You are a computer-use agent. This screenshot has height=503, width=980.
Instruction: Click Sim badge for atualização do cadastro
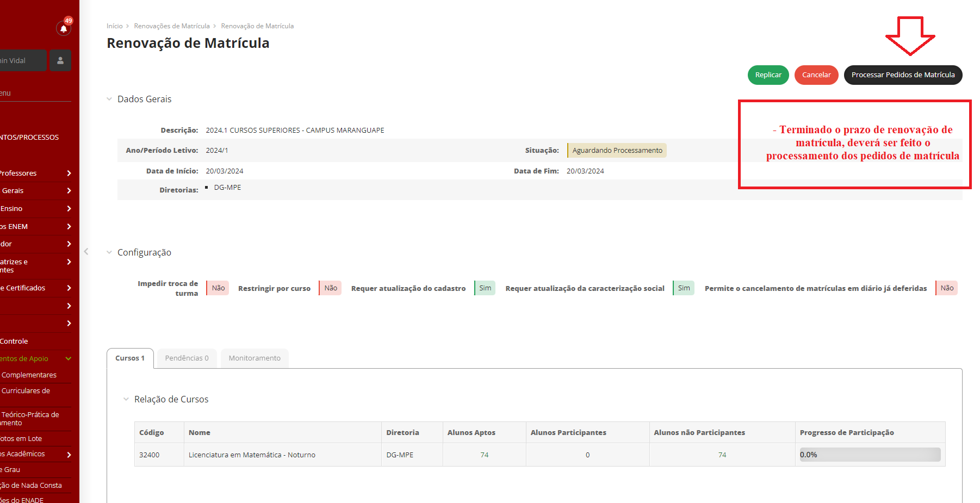(x=485, y=288)
